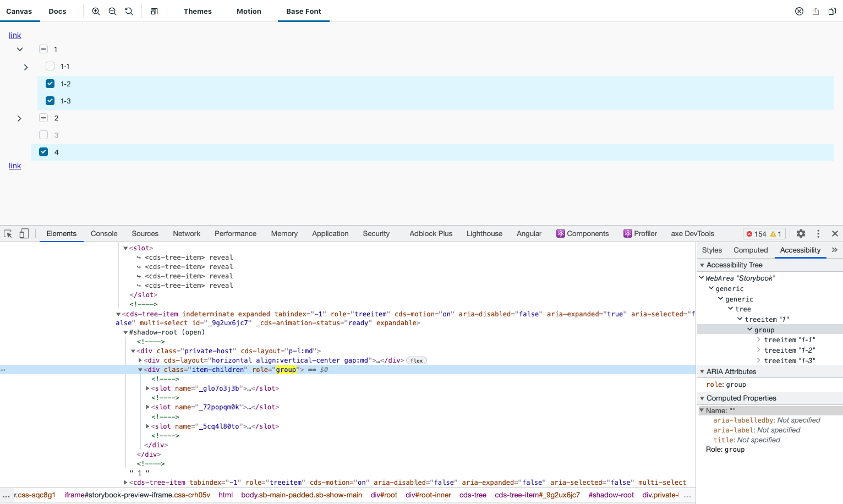Open the Lighthouse panel

pyautogui.click(x=484, y=233)
